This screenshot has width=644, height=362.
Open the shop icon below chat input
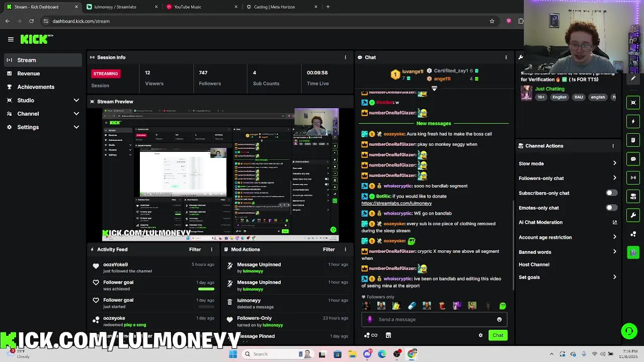pos(388,335)
